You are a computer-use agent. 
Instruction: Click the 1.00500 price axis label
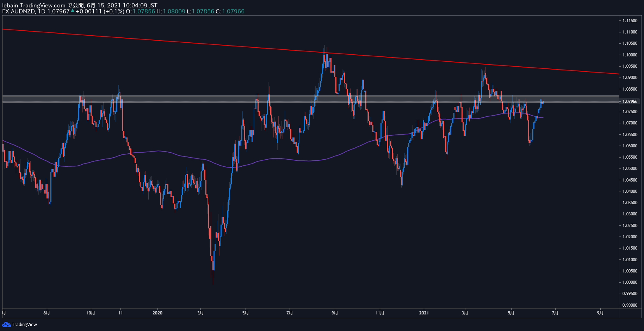(x=630, y=271)
